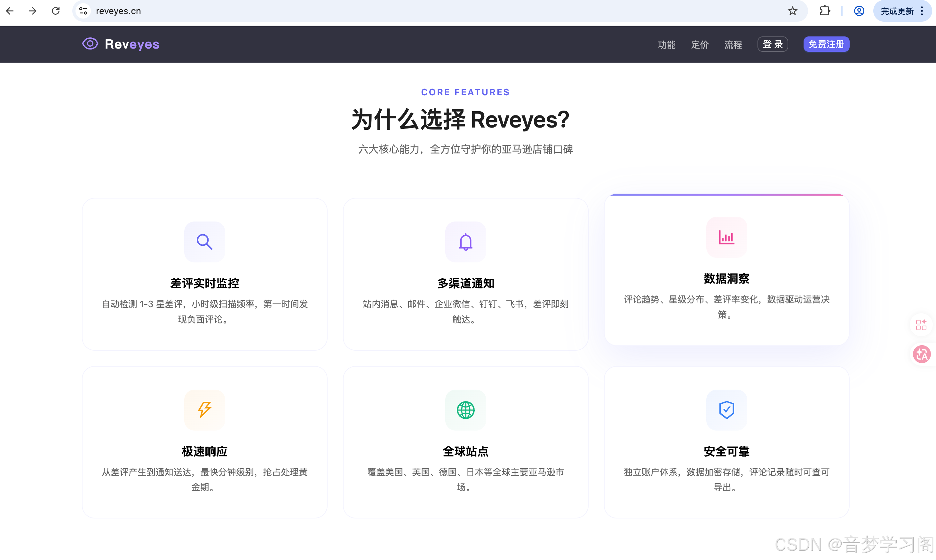Click the bar chart icon for 数据洞察
Screen dimensions: 936x560
(726, 237)
